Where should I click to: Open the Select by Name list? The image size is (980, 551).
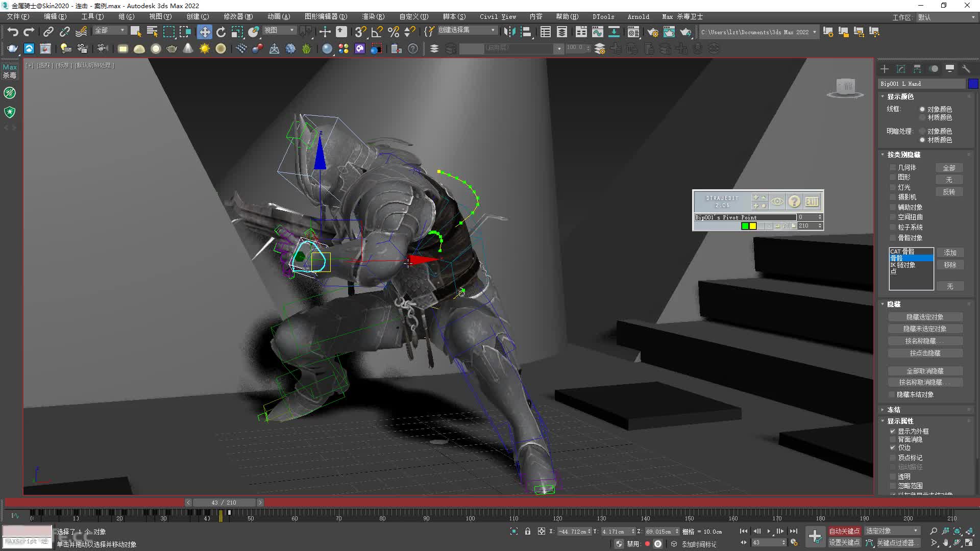click(152, 32)
